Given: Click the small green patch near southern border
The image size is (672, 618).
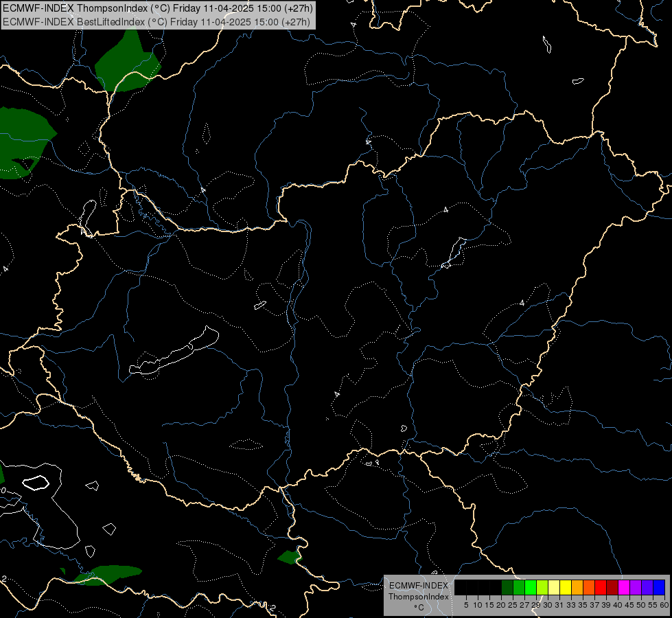Looking at the screenshot, I should (290, 557).
